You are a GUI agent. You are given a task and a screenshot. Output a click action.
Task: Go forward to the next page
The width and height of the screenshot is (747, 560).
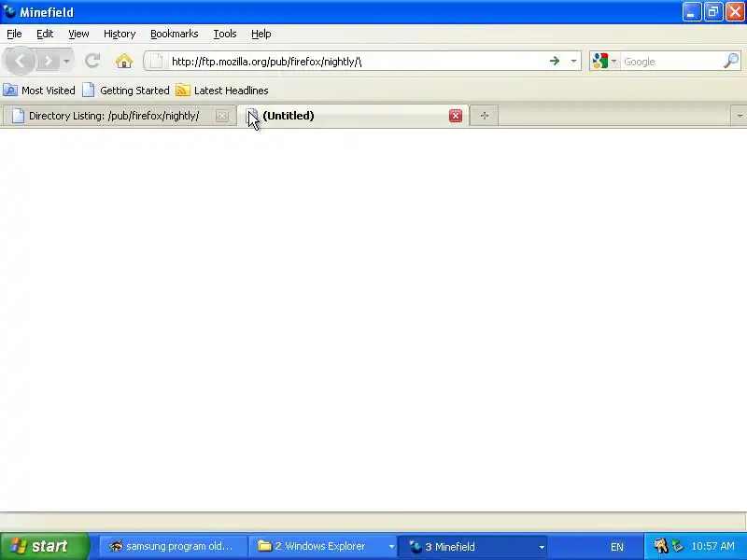coord(48,61)
